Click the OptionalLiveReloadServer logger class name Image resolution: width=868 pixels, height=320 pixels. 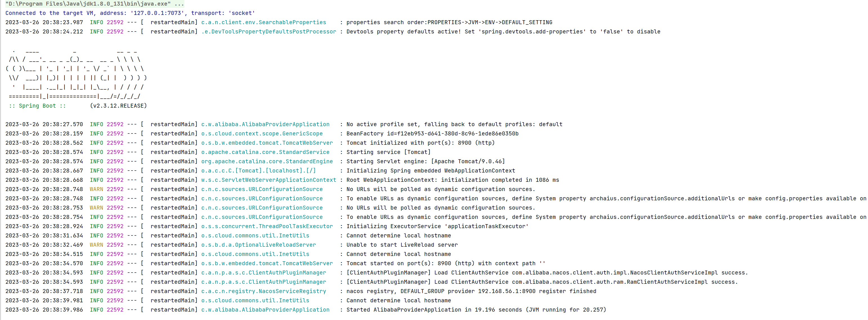[x=258, y=245]
